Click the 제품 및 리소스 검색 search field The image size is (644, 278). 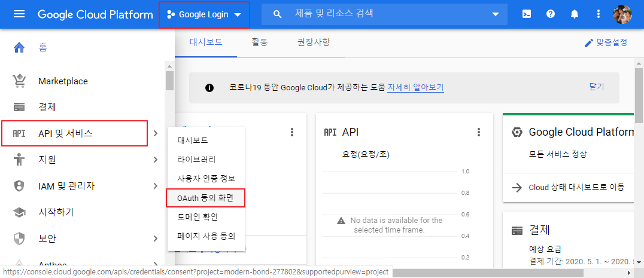tap(384, 14)
